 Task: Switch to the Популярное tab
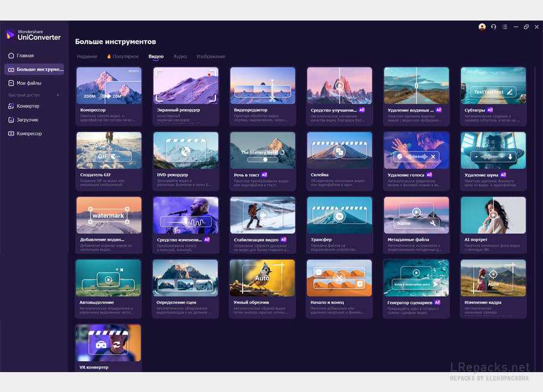click(x=122, y=57)
